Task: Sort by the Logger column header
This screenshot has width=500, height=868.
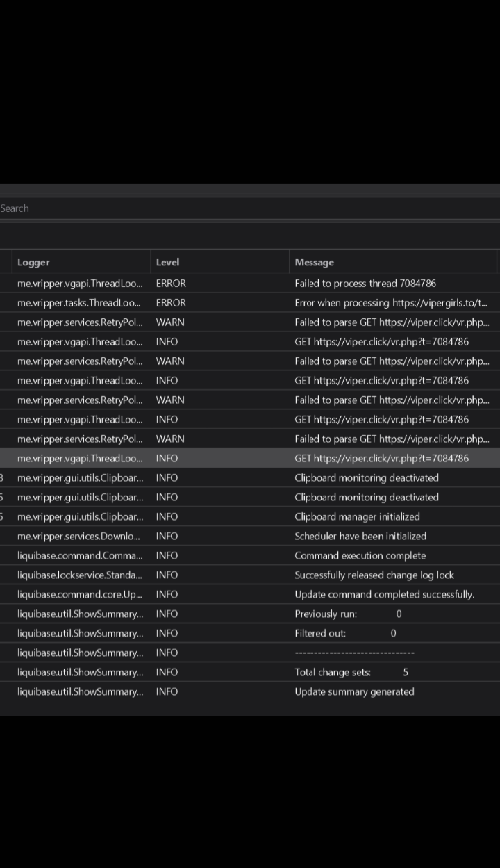Action: pos(81,262)
